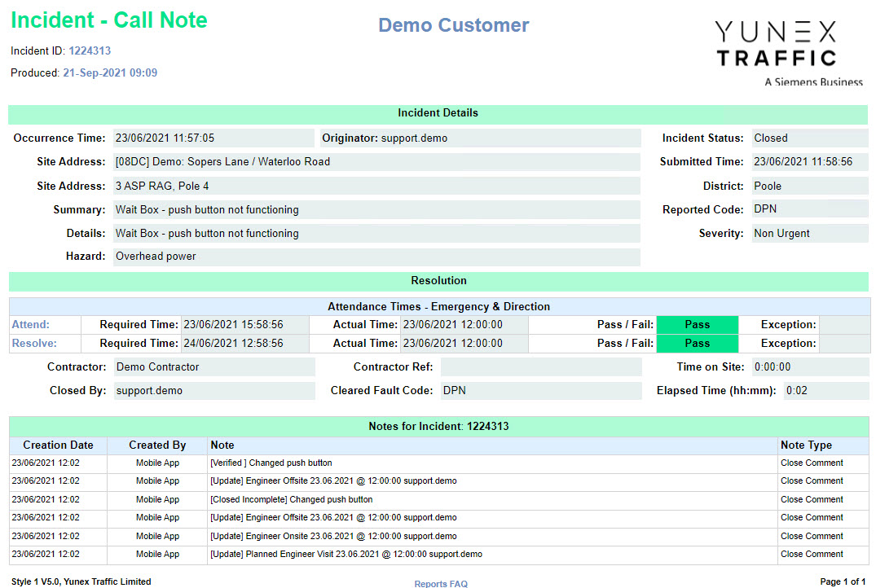
Task: Click the Created By column header
Action: pos(157,445)
